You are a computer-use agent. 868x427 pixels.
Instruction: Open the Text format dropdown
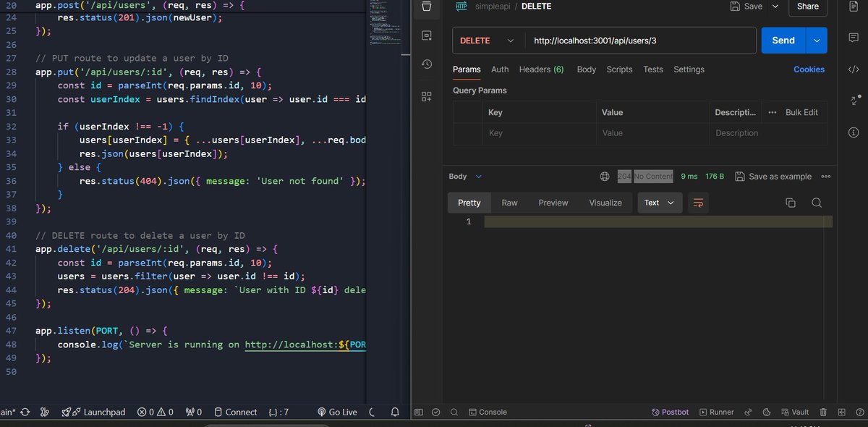pos(659,203)
